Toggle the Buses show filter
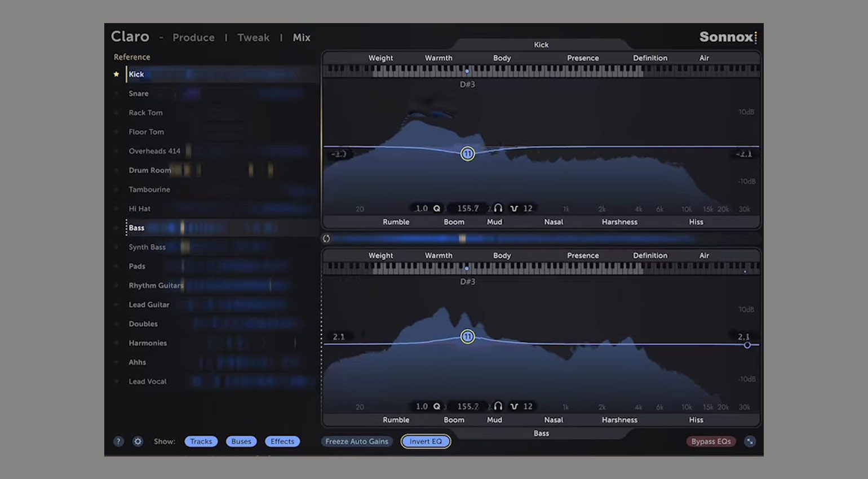Image resolution: width=868 pixels, height=479 pixels. tap(241, 441)
